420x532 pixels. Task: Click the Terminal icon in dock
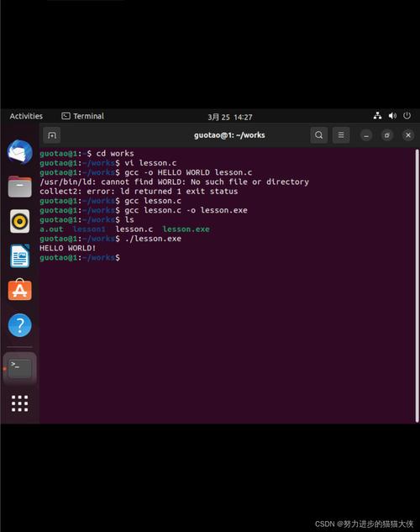click(x=19, y=368)
